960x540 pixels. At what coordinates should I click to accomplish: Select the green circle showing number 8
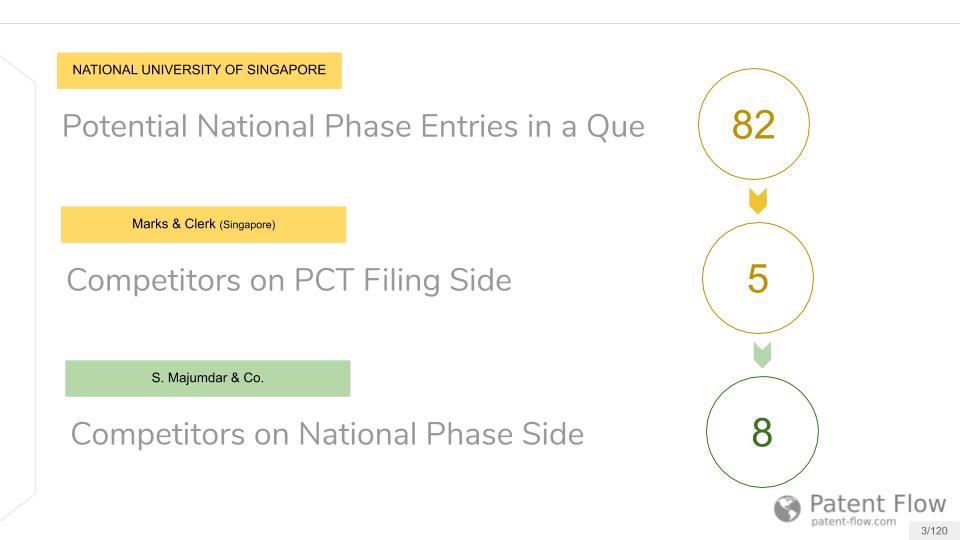click(x=762, y=432)
